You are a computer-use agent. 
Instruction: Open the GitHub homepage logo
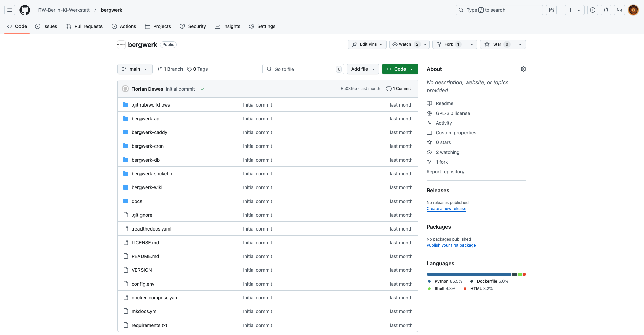(x=25, y=10)
